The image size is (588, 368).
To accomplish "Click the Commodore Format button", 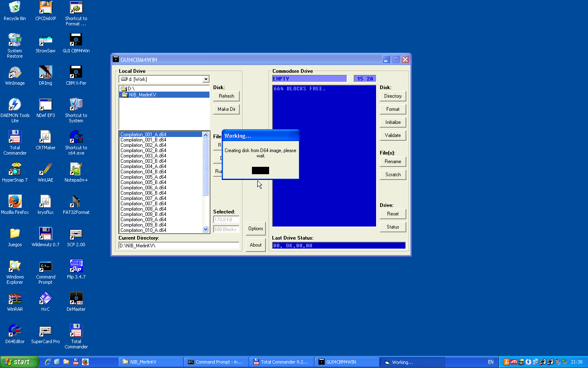I will click(x=393, y=109).
